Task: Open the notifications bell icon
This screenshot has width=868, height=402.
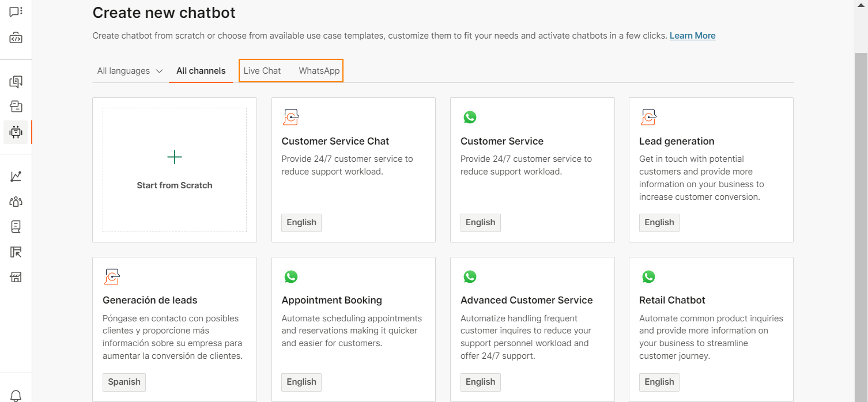Action: [x=16, y=396]
